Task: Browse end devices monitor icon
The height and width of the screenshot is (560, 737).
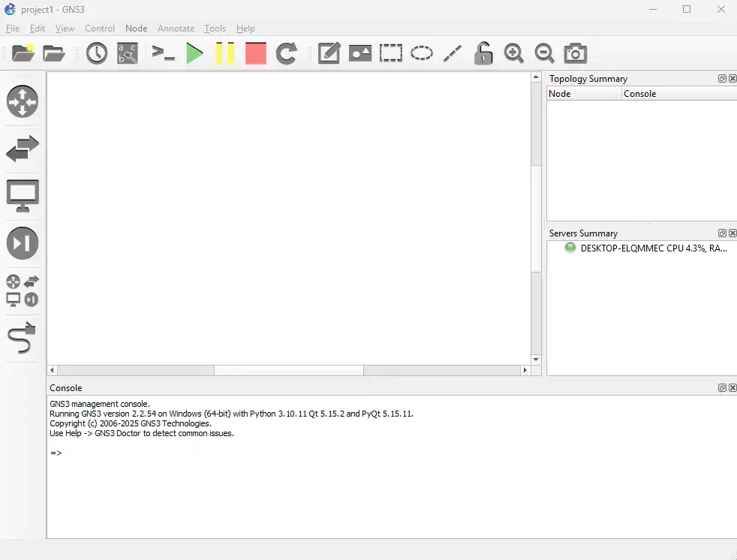Action: coord(23,196)
